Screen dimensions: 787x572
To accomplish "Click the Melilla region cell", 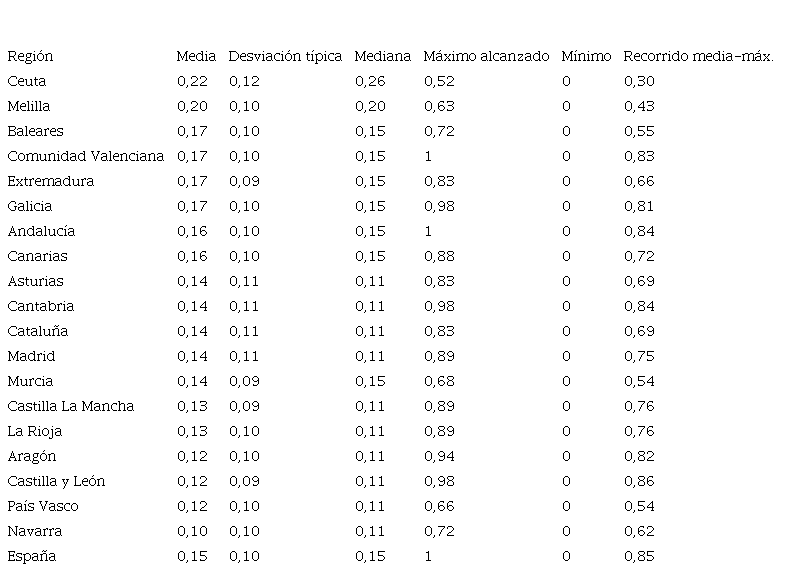I will (29, 107).
